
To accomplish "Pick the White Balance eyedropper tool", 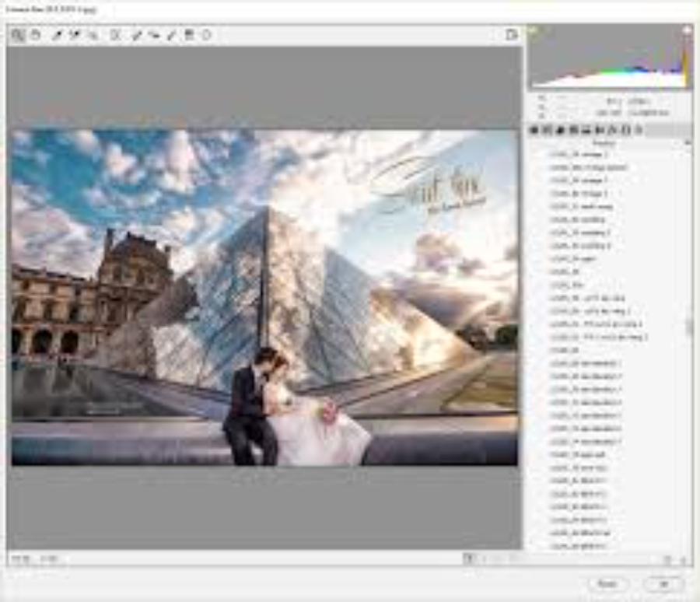I will click(58, 35).
